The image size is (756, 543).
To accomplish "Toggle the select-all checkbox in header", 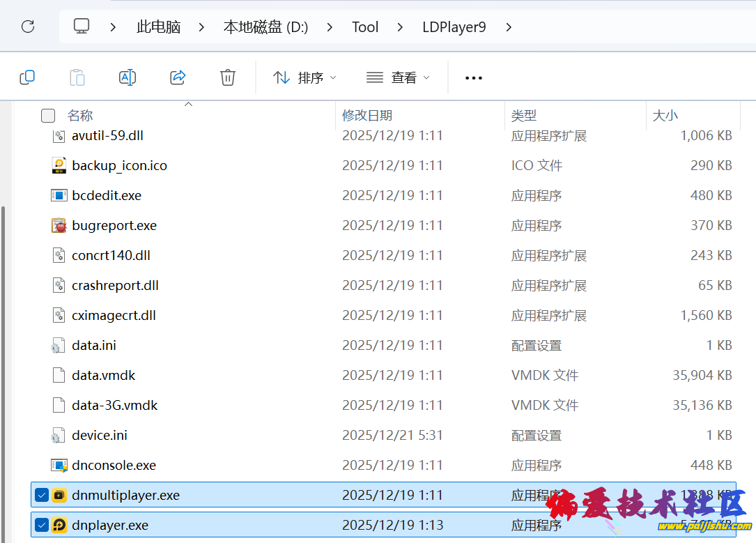I will [47, 115].
